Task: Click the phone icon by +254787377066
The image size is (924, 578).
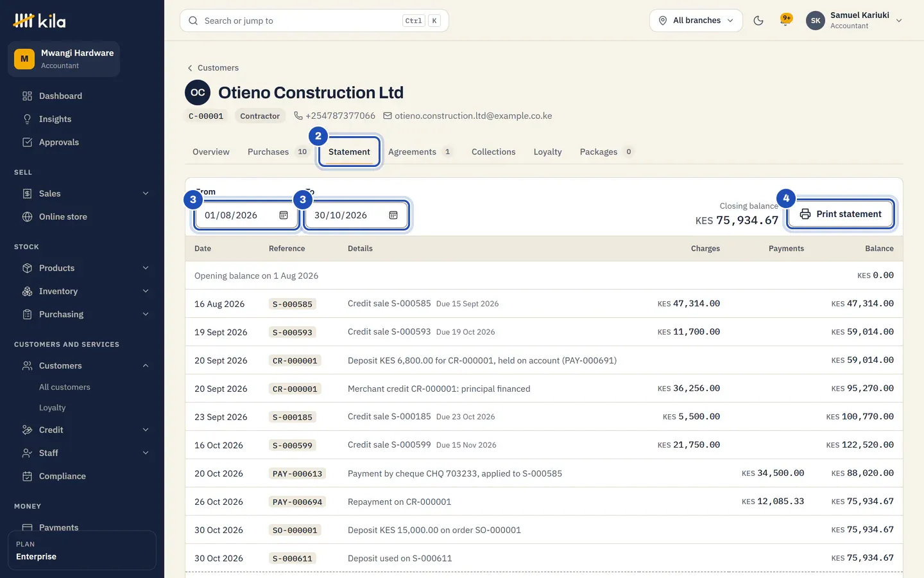Action: click(298, 116)
